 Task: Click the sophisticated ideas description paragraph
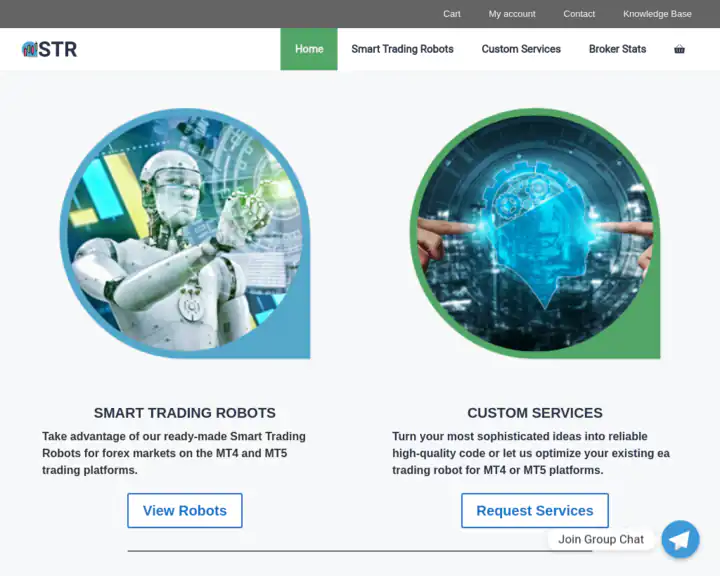(530, 453)
